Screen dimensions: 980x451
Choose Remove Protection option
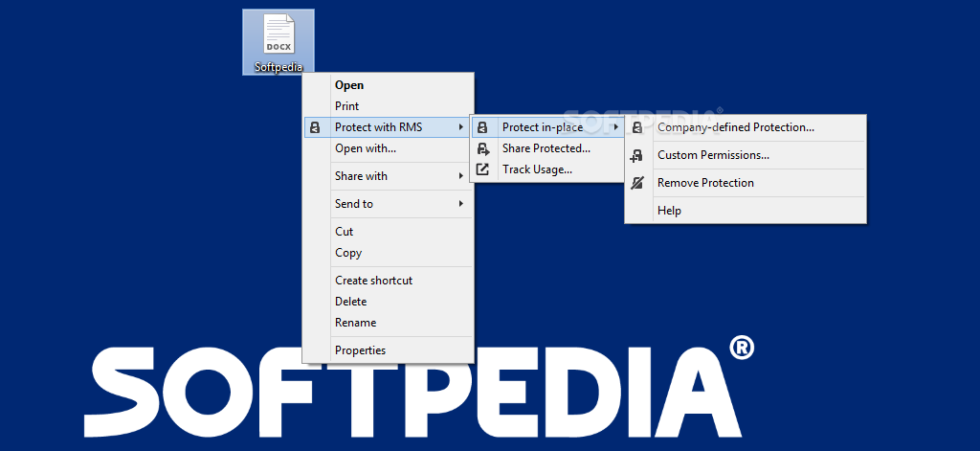coord(746,183)
